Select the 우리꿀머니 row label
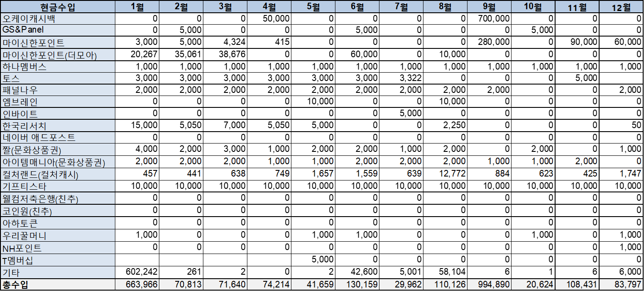Image resolution: width=644 pixels, height=291 pixels. tap(58, 235)
